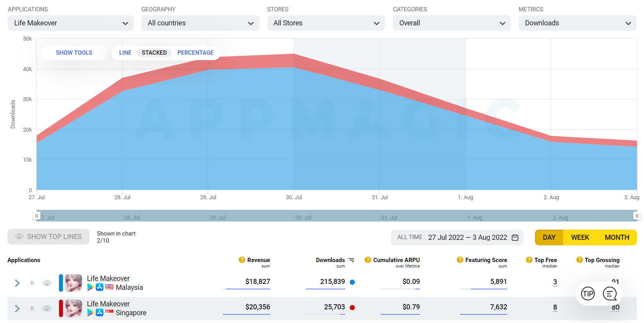Open the TIP bubble icon
Screen dimensions: 644x323
[x=588, y=293]
